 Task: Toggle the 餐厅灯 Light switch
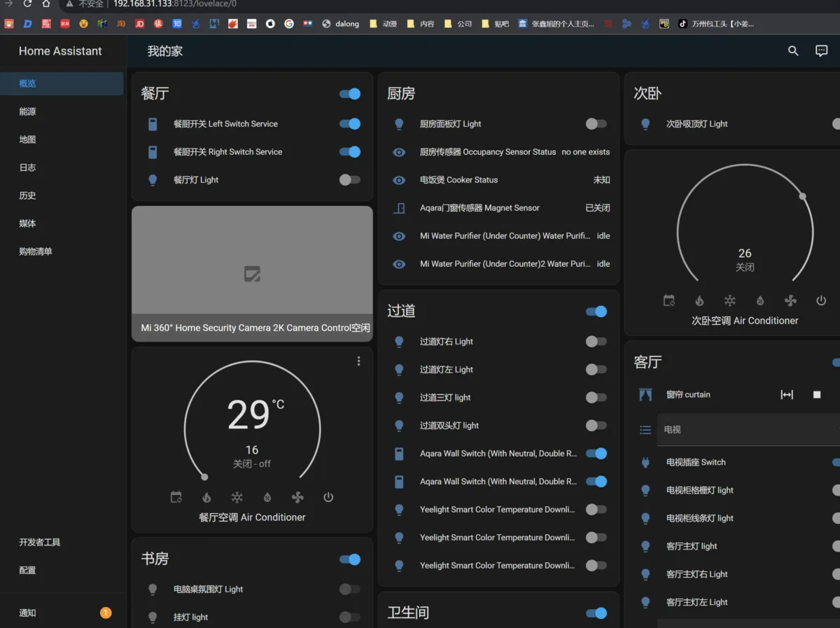tap(349, 180)
